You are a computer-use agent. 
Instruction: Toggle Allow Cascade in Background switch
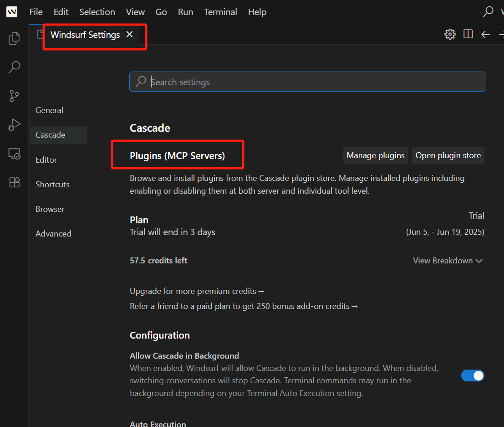[x=473, y=376]
